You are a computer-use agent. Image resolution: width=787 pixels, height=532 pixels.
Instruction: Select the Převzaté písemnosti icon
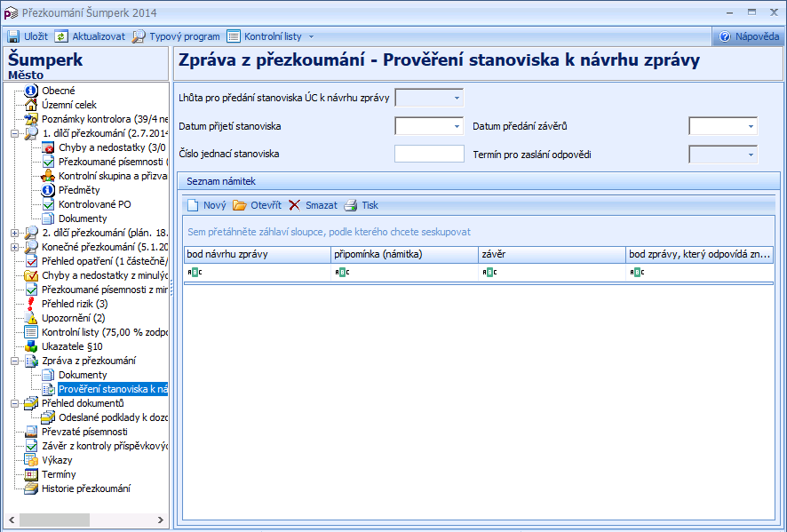31,432
